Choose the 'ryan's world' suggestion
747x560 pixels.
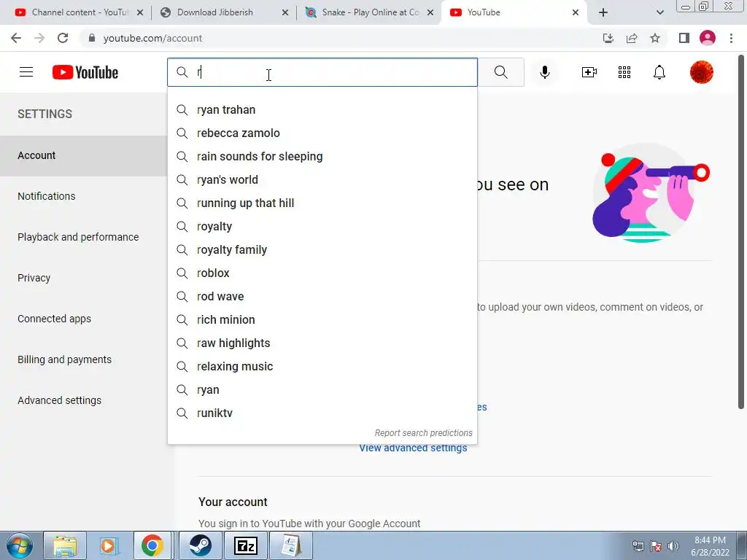pyautogui.click(x=322, y=180)
